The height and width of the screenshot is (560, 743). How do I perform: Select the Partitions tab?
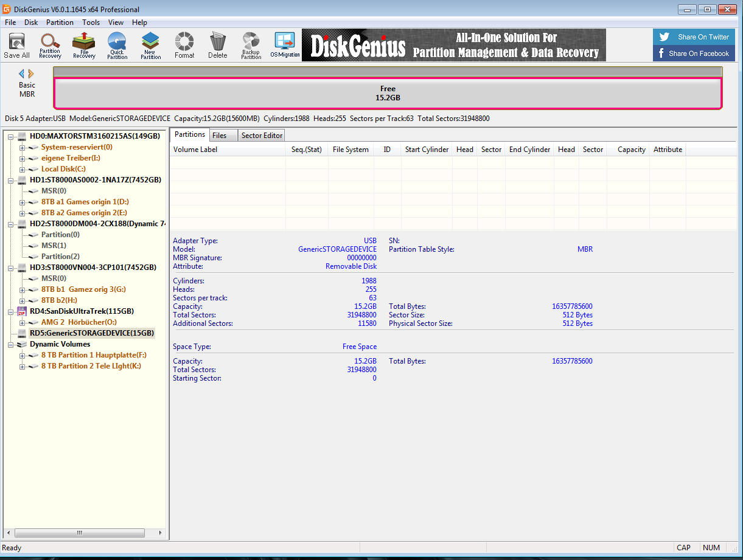(189, 134)
